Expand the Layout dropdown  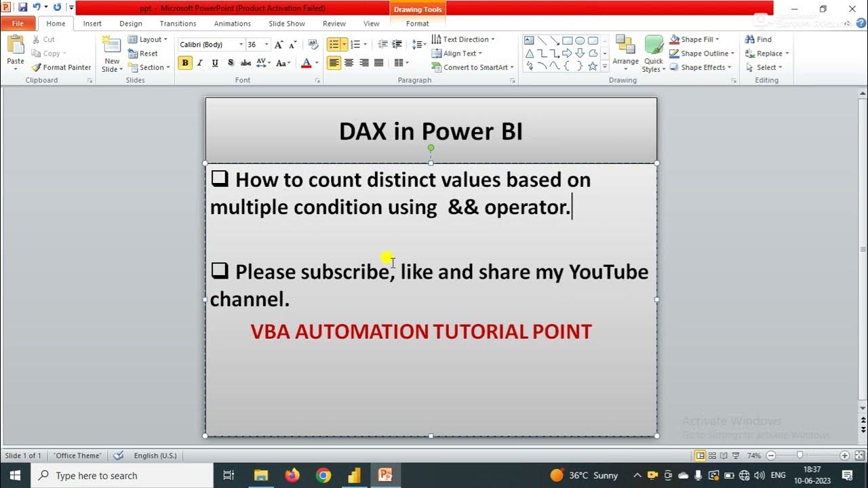coord(148,39)
